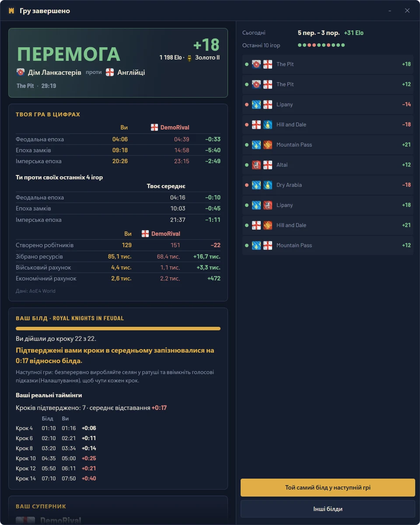Open the Hill and Dale −18 match entry
Image resolution: width=420 pixels, height=525 pixels.
point(328,125)
